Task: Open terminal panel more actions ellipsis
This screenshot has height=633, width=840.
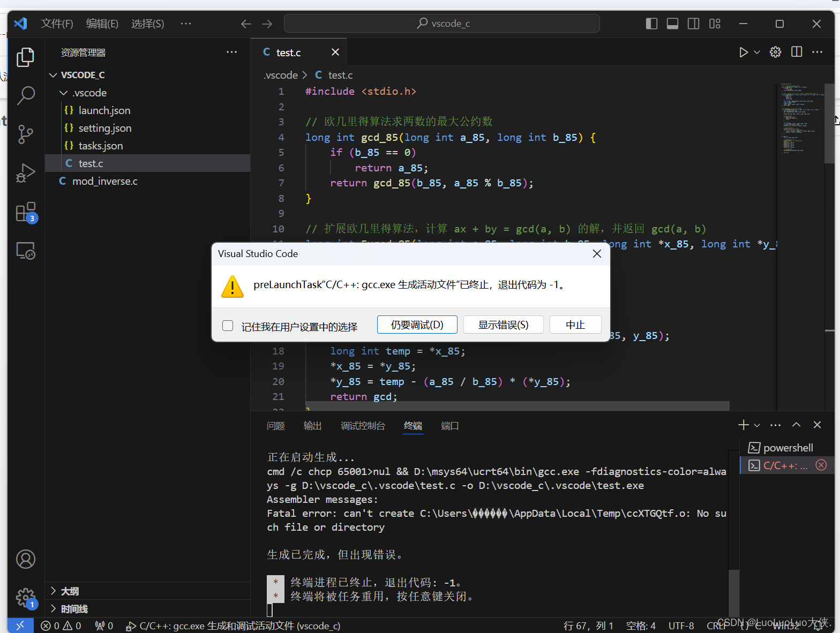Action: [x=775, y=425]
